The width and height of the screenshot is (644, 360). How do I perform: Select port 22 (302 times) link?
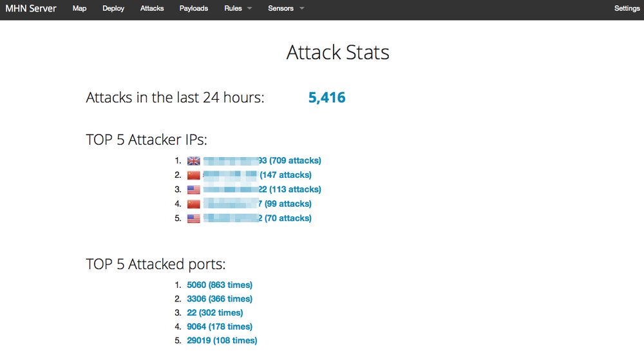(x=215, y=313)
